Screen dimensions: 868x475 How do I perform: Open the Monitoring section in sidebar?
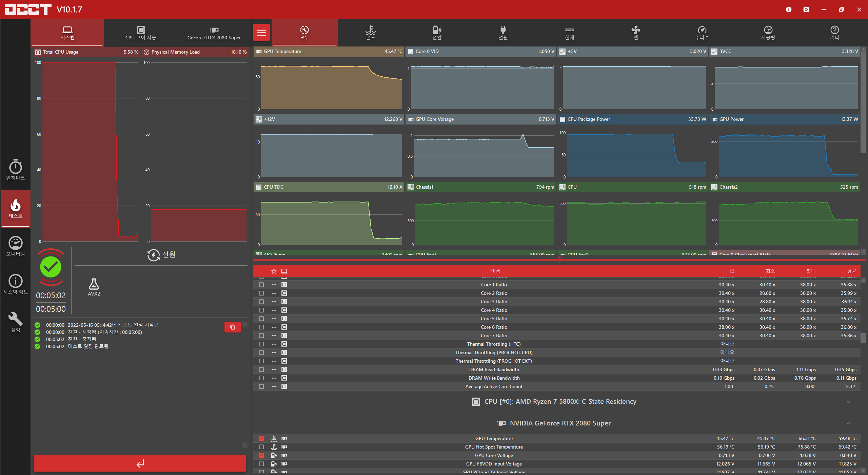pos(15,246)
